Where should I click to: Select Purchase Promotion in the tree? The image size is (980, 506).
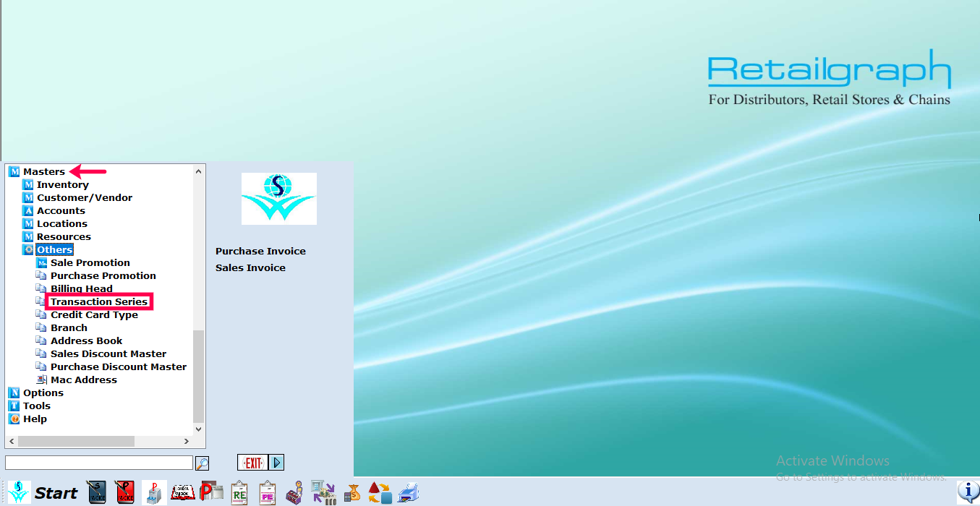pos(103,276)
